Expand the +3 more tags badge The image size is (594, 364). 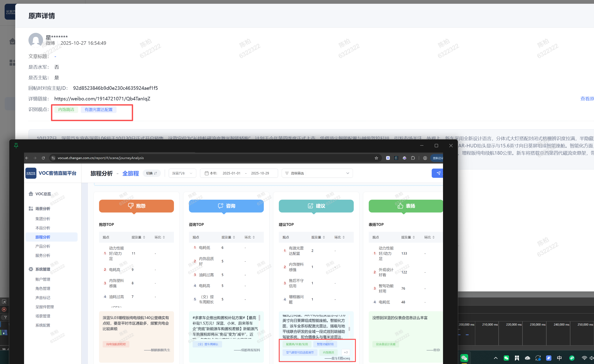click(346, 353)
